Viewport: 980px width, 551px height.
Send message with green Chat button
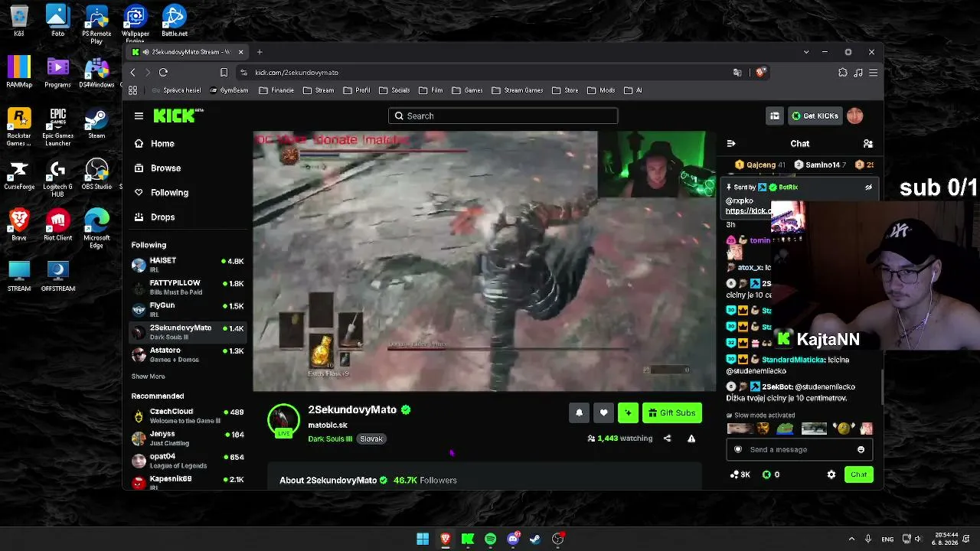858,474
